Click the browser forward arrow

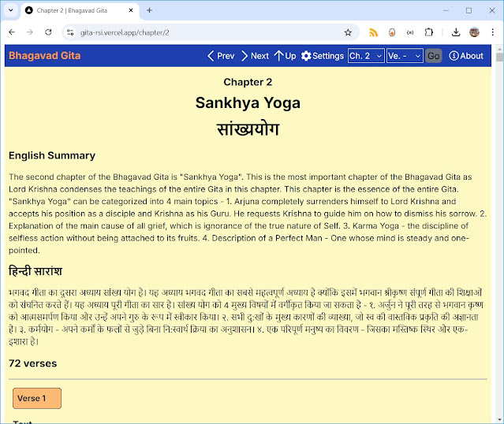pyautogui.click(x=30, y=32)
